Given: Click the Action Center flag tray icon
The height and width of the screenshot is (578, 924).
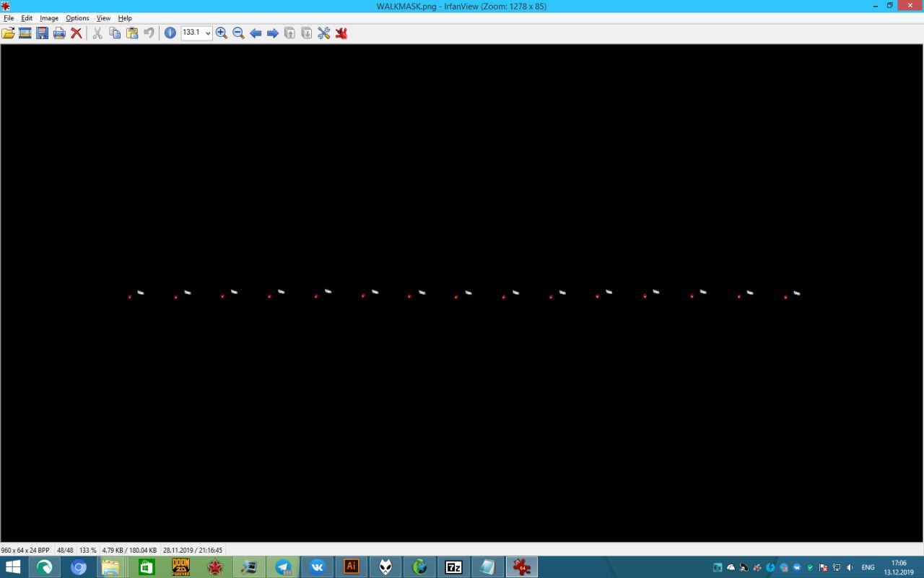Looking at the screenshot, I should (823, 568).
